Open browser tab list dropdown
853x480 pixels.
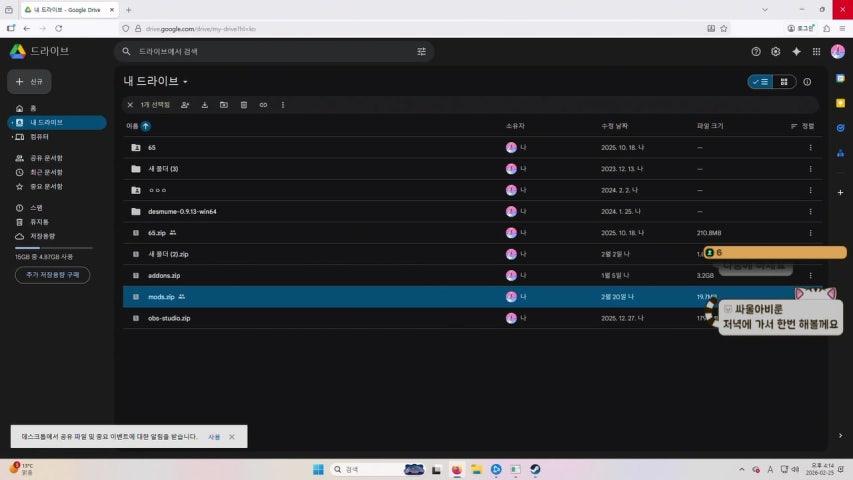[765, 10]
